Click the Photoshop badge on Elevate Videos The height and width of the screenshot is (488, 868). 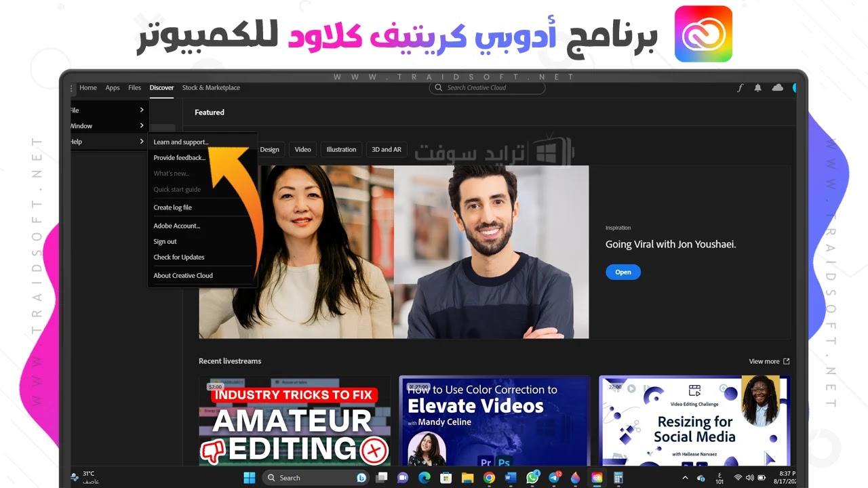click(503, 462)
